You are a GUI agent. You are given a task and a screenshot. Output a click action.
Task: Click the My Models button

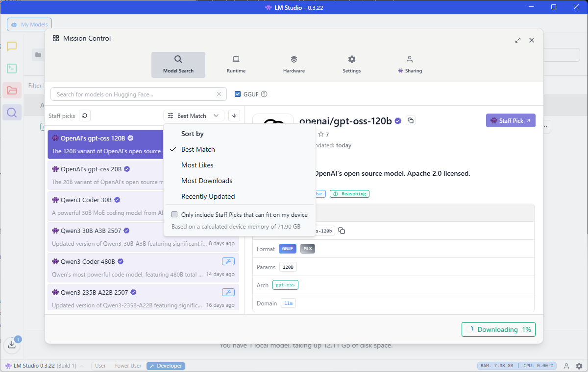29,24
